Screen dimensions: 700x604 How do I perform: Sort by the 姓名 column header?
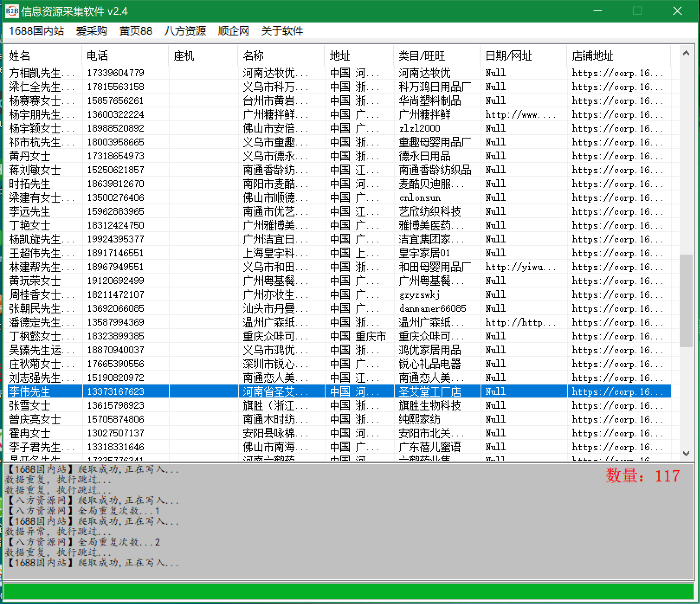tap(42, 55)
